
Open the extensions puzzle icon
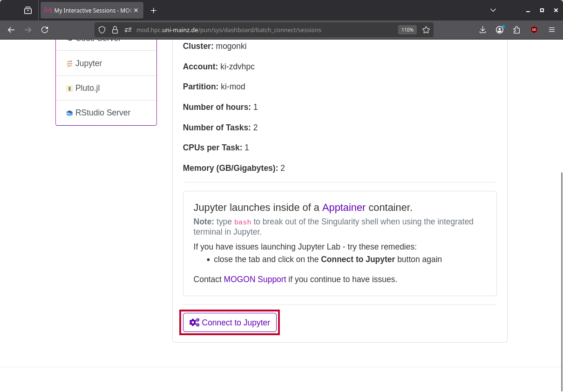click(516, 30)
